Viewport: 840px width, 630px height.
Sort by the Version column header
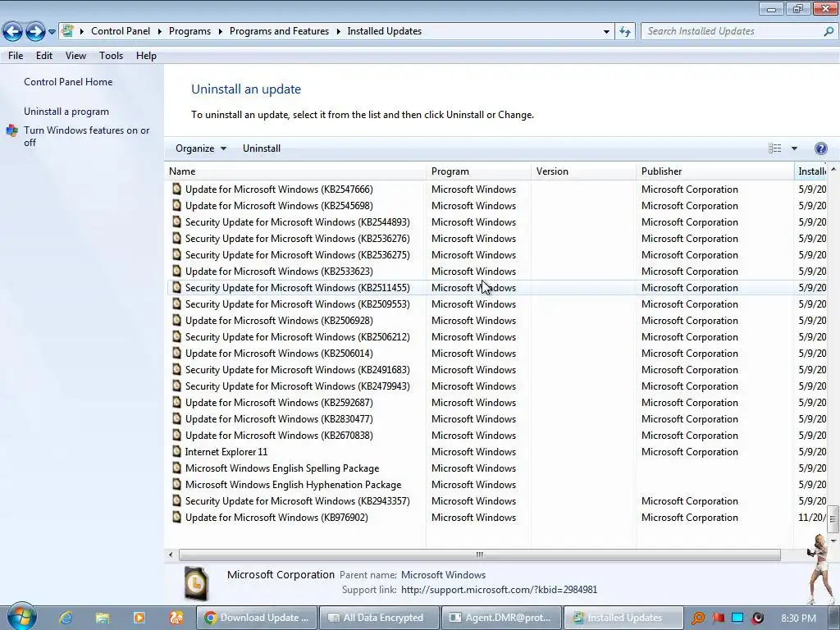click(583, 171)
